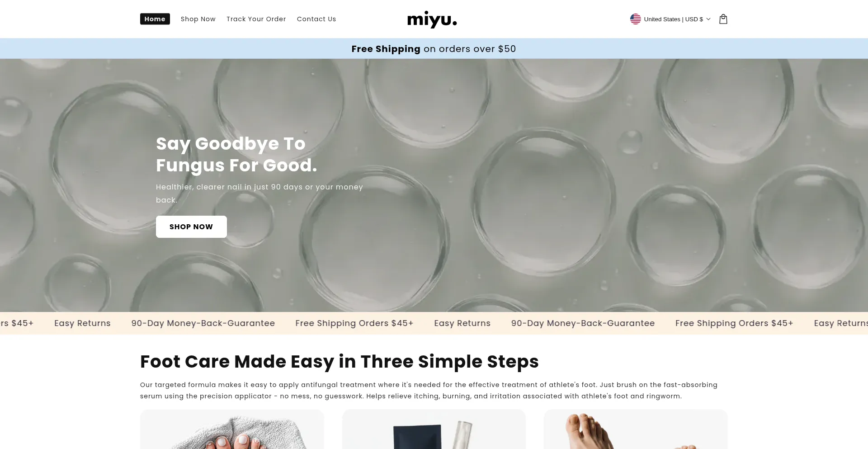Click the United States flag icon
The image size is (868, 449).
point(635,19)
